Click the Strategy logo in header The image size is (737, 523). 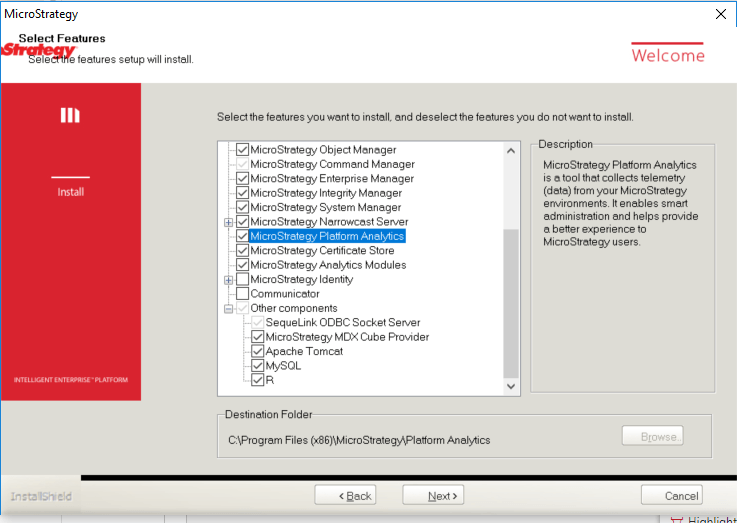(39, 50)
